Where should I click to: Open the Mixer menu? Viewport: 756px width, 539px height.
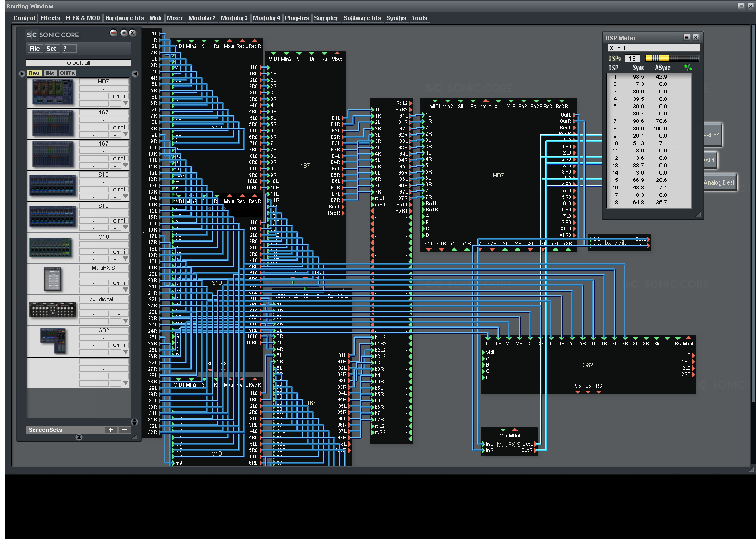point(175,18)
